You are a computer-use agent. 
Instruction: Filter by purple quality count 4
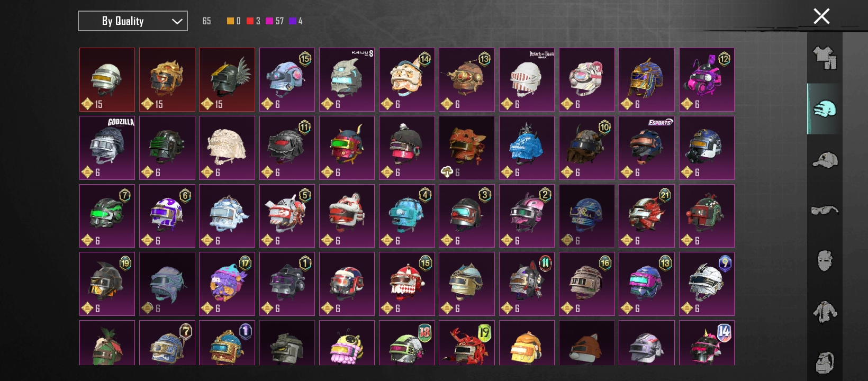[x=296, y=21]
